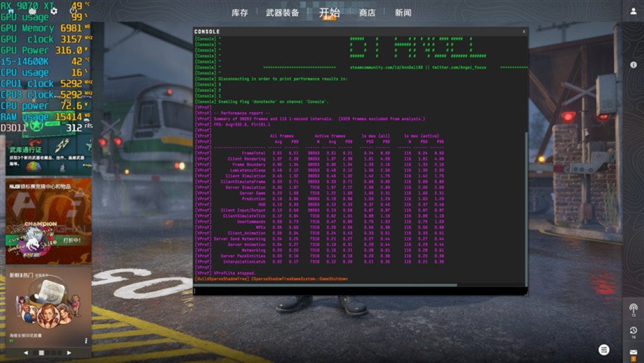Image resolution: width=644 pixels, height=363 pixels.
Task: Click the info icon in right sidebar
Action: tap(633, 65)
